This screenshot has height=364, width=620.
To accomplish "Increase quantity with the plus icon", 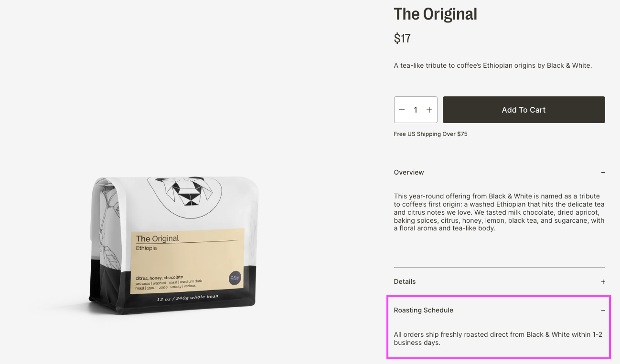I will click(x=429, y=110).
